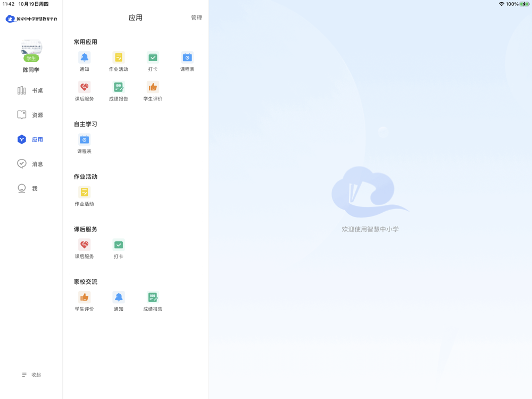Click the 常用应用 section heading

click(86, 42)
